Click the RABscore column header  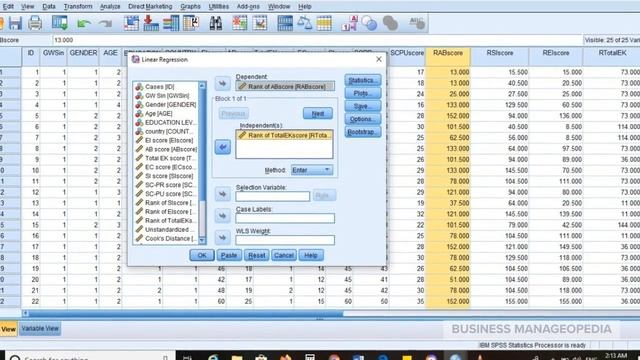[x=448, y=57]
